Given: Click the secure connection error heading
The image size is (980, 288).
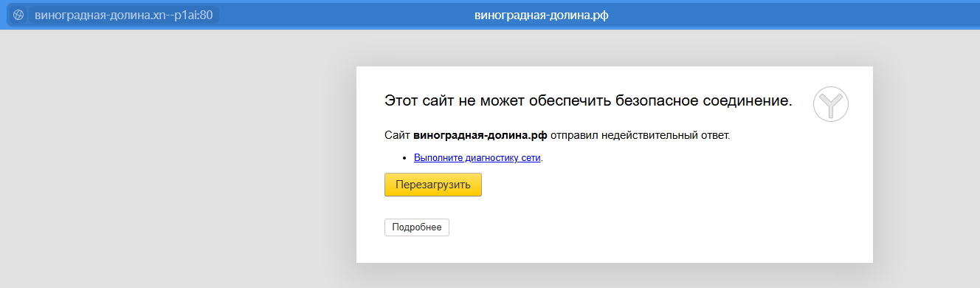Looking at the screenshot, I should pyautogui.click(x=588, y=101).
